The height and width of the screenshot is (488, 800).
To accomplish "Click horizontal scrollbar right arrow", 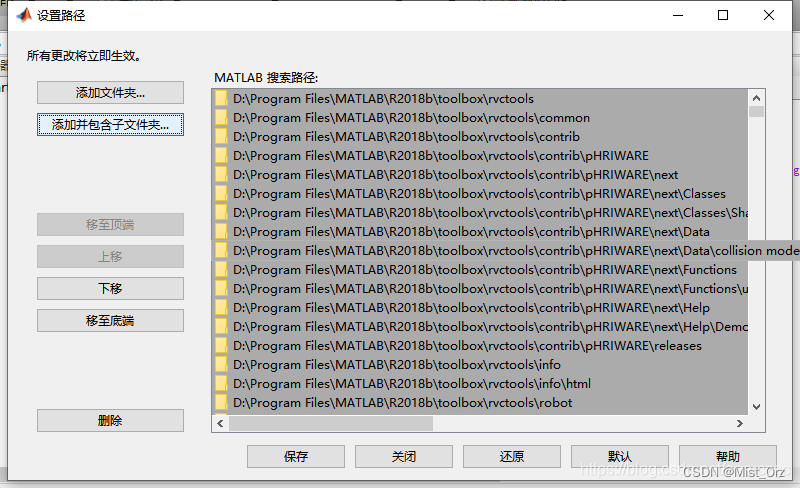I will (x=740, y=423).
